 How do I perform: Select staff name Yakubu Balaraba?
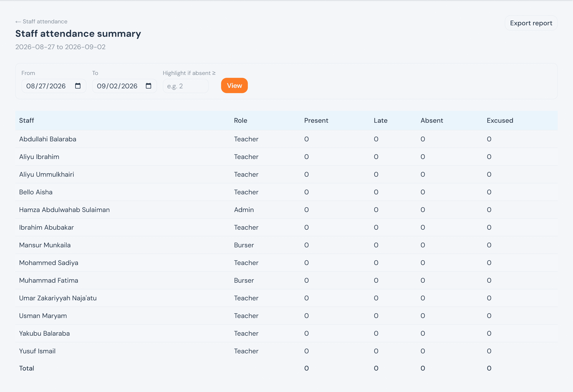pos(44,333)
